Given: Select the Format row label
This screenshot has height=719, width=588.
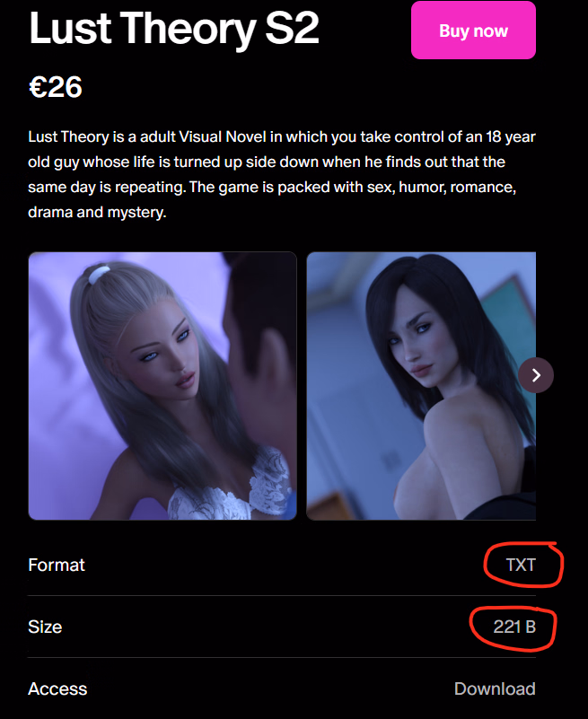Looking at the screenshot, I should pyautogui.click(x=57, y=565).
